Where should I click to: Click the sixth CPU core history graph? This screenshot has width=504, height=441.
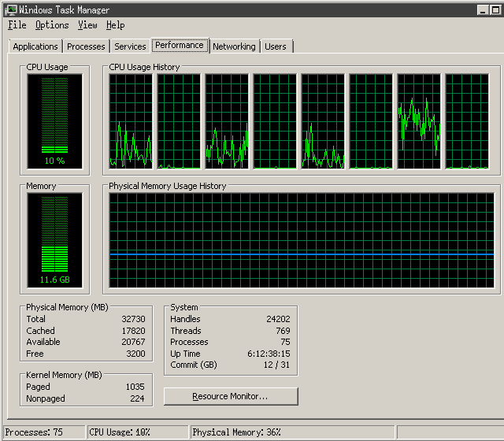tap(371, 121)
